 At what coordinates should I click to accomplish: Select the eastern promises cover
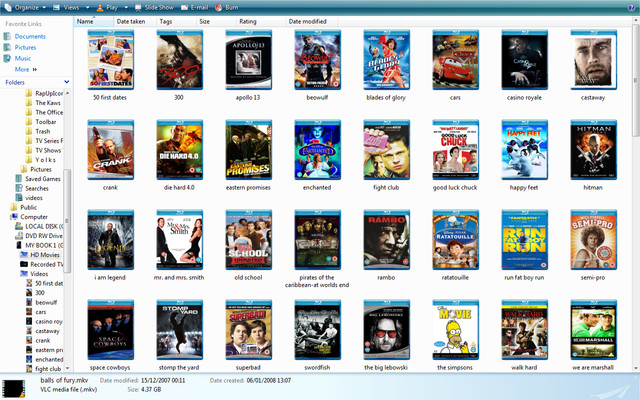248,150
